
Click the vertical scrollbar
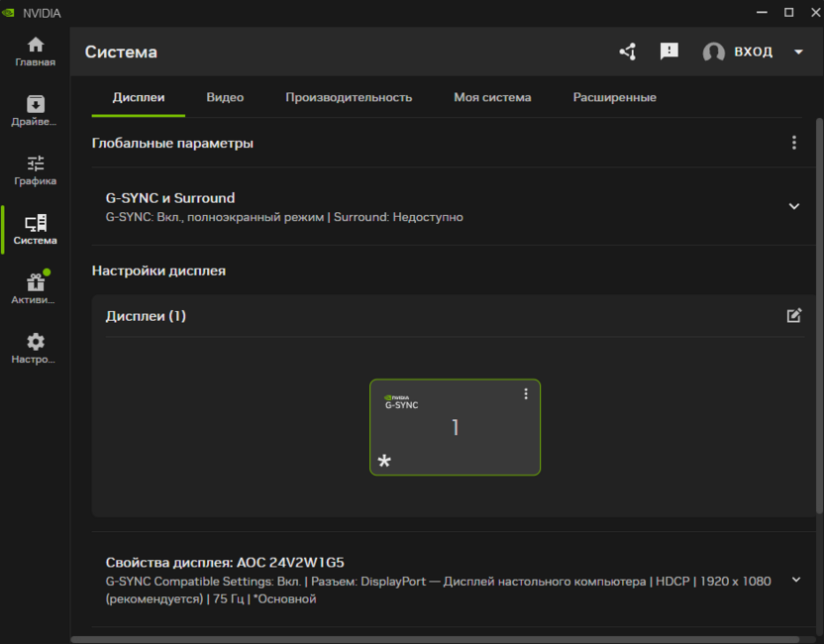pyautogui.click(x=819, y=315)
